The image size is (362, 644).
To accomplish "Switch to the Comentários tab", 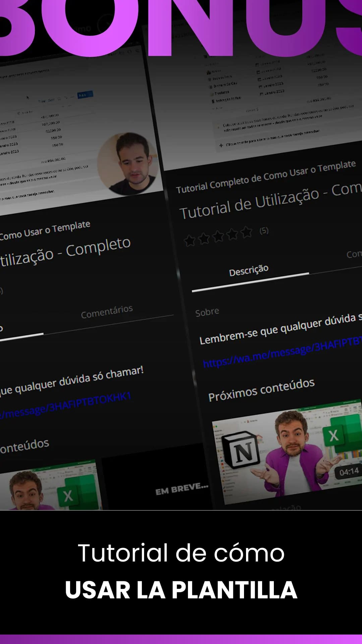I will point(107,312).
